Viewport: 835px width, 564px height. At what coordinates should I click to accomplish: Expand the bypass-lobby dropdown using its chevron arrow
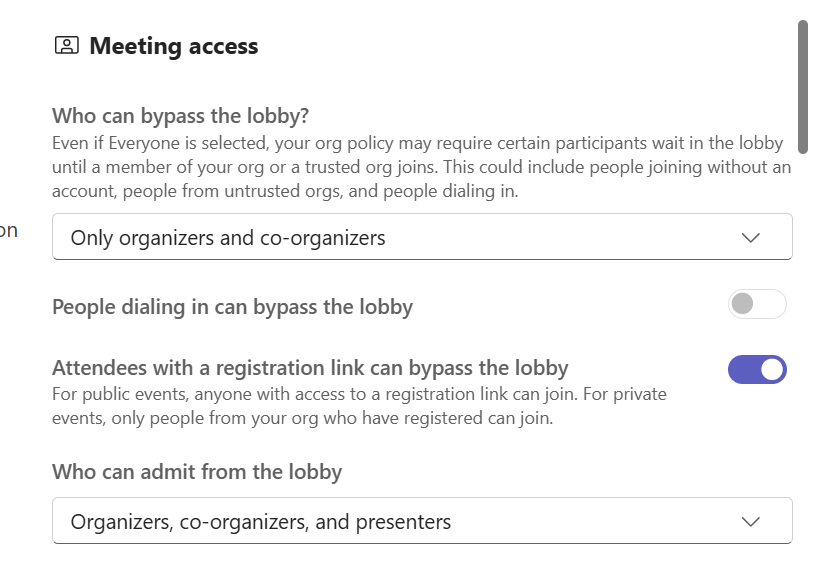pyautogui.click(x=750, y=238)
